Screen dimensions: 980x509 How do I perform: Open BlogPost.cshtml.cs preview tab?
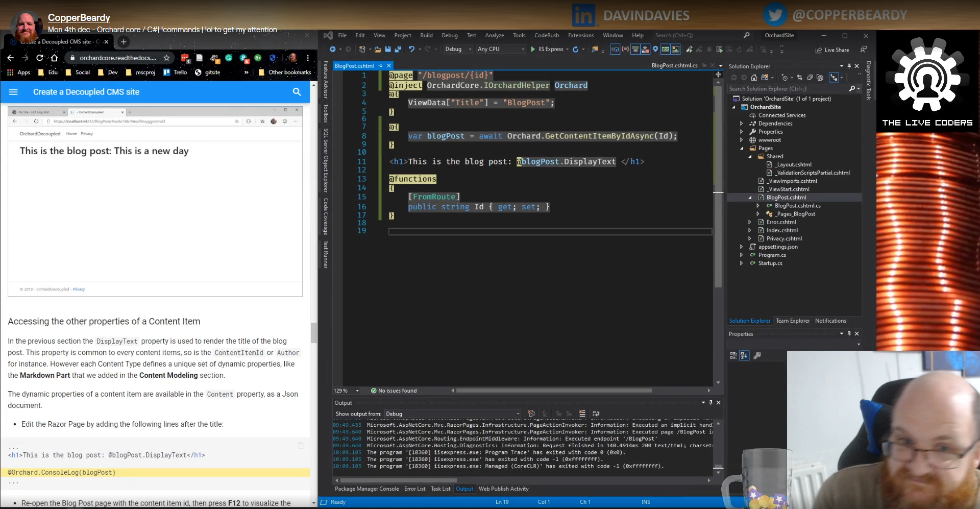[x=674, y=65]
